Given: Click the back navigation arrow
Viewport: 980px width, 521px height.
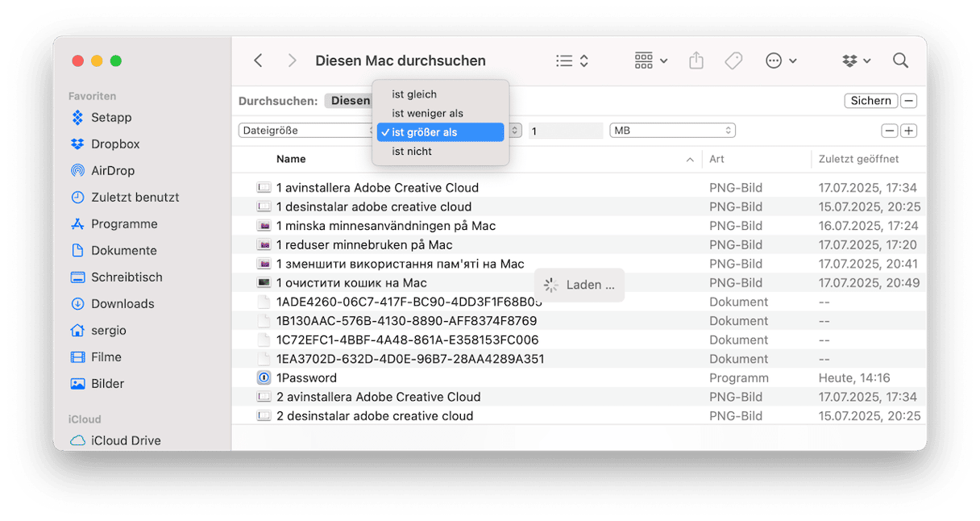Looking at the screenshot, I should point(258,60).
